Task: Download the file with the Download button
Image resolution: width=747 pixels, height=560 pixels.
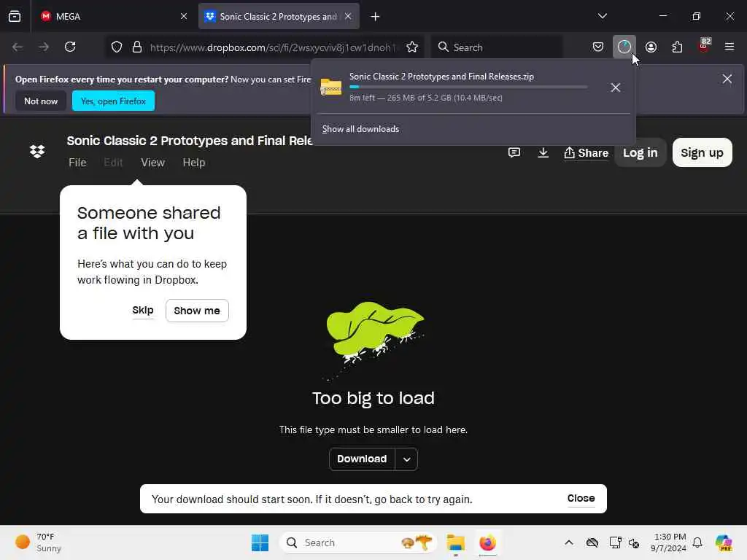Action: coord(362,459)
